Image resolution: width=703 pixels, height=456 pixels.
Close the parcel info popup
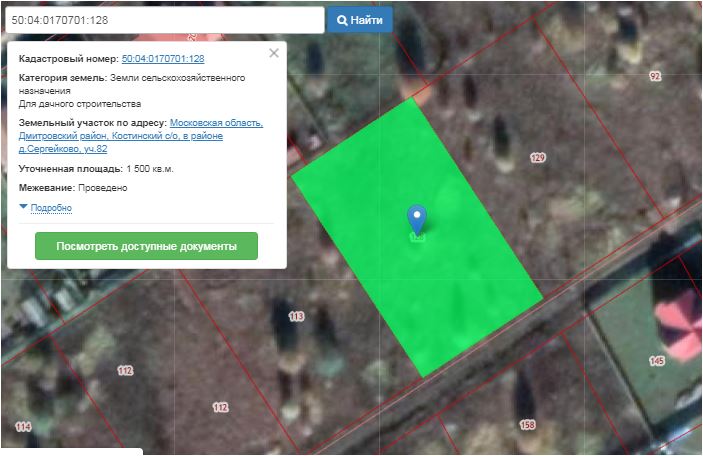pos(274,53)
